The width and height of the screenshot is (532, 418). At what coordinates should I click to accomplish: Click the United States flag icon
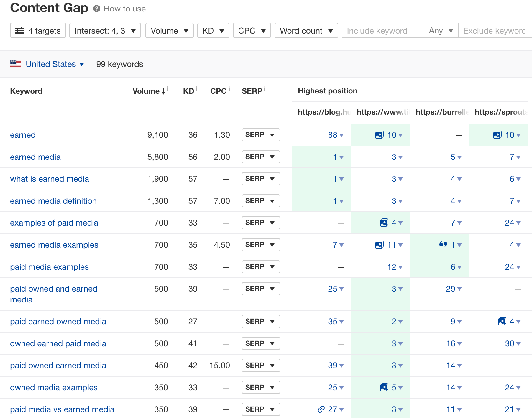tap(15, 64)
